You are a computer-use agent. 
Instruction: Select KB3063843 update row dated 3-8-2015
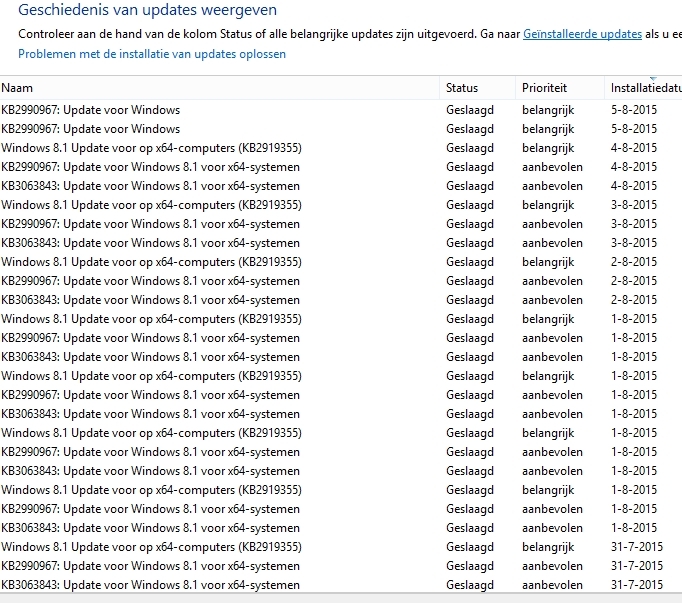point(341,243)
